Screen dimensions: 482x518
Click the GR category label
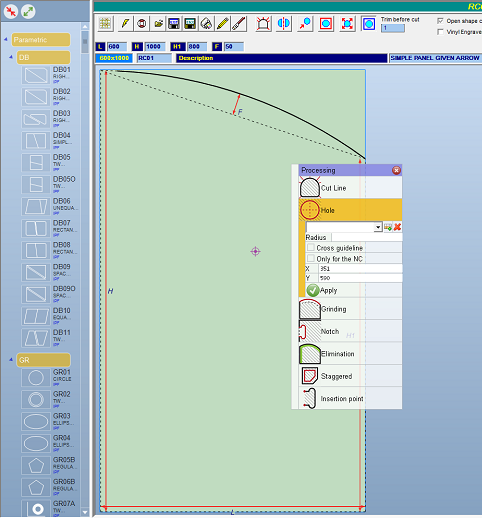pos(43,360)
